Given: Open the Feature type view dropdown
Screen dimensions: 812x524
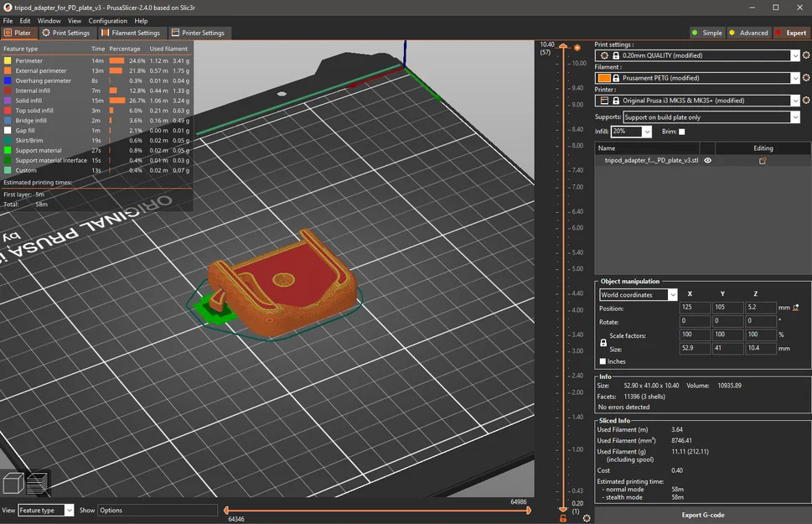Looking at the screenshot, I should 46,510.
